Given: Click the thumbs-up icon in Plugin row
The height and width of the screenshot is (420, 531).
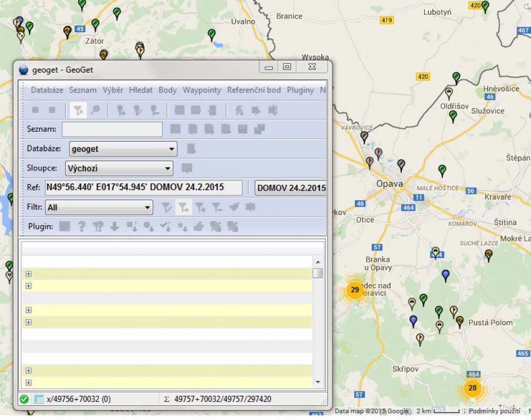Looking at the screenshot, I should click(x=199, y=226).
